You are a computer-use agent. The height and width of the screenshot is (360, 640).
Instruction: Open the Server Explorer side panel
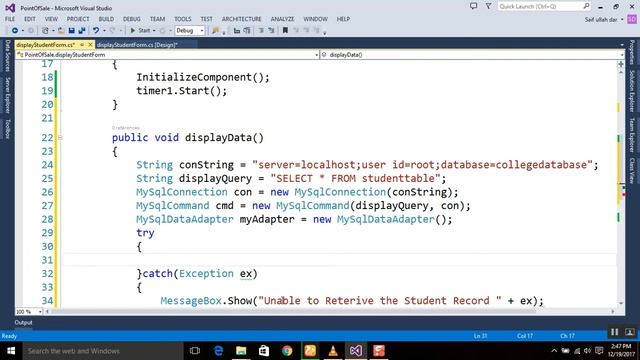7,95
